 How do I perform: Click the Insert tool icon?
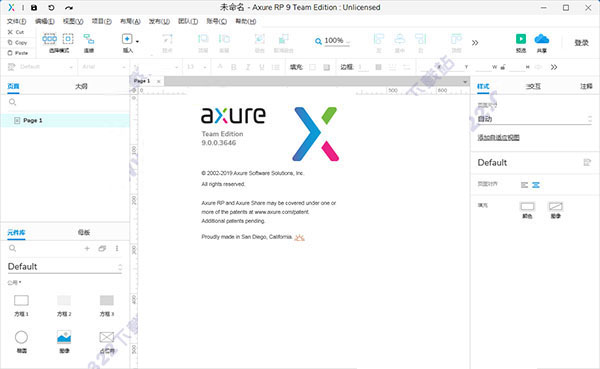(x=127, y=39)
